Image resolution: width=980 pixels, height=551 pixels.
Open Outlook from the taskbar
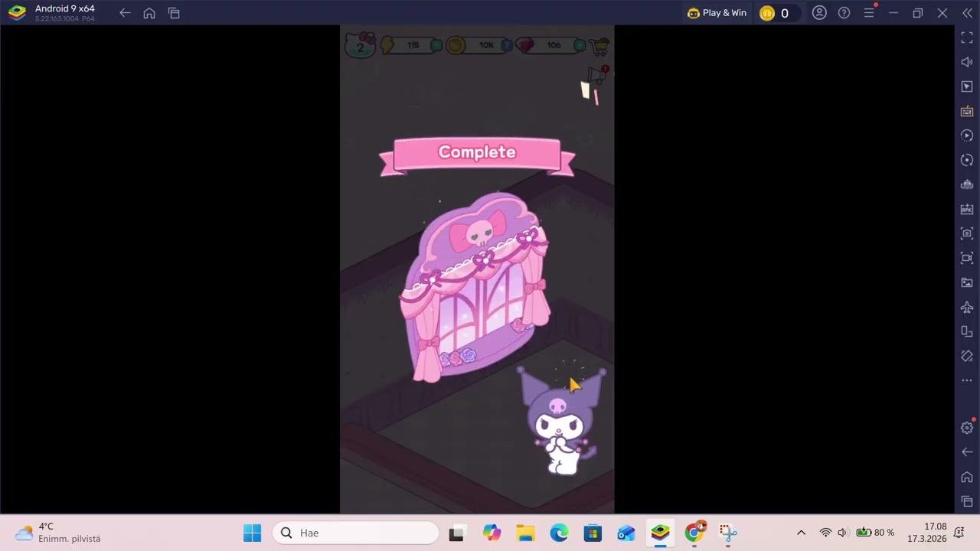click(626, 533)
